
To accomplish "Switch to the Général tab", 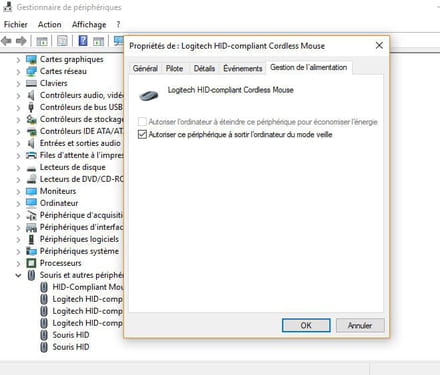I will [145, 69].
